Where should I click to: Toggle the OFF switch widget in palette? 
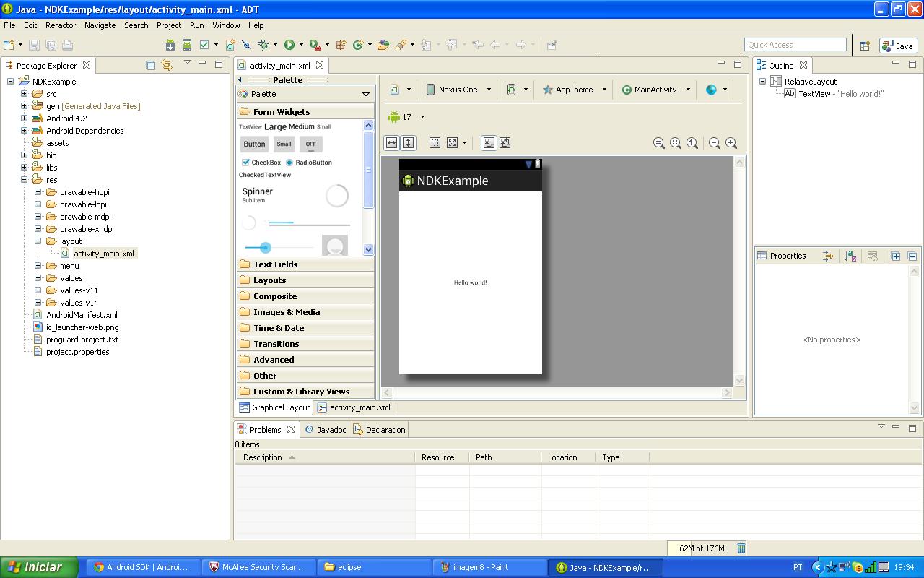click(310, 144)
